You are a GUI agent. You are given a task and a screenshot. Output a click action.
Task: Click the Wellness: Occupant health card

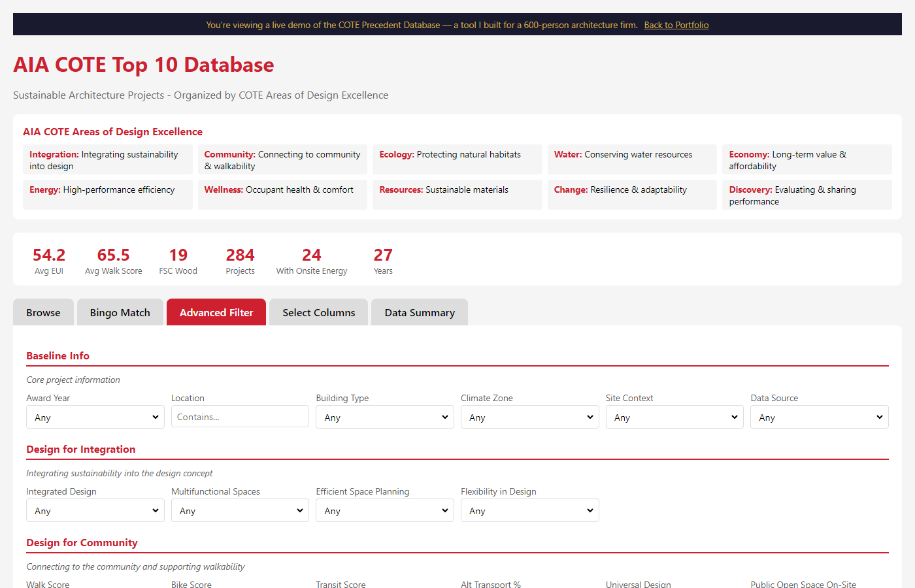[x=282, y=195]
